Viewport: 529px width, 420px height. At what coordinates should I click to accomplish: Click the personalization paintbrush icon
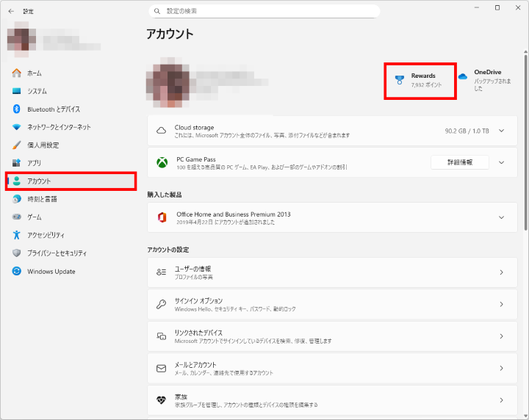click(x=16, y=145)
